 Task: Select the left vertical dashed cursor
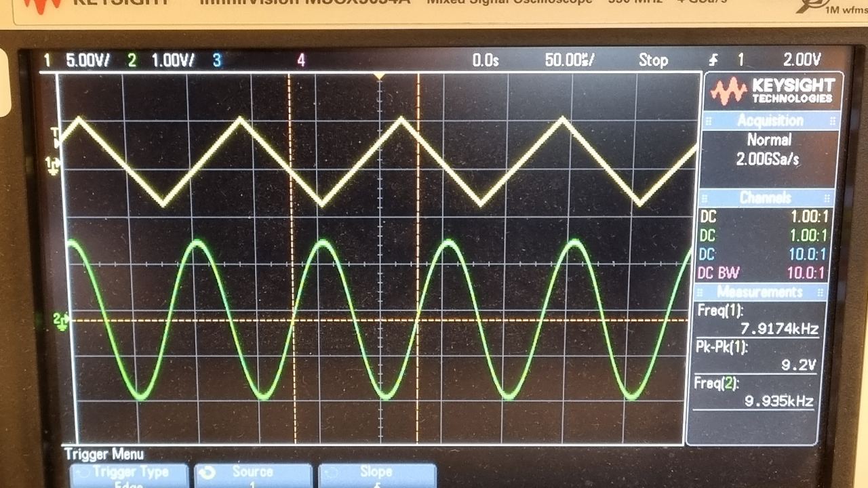[x=292, y=258]
